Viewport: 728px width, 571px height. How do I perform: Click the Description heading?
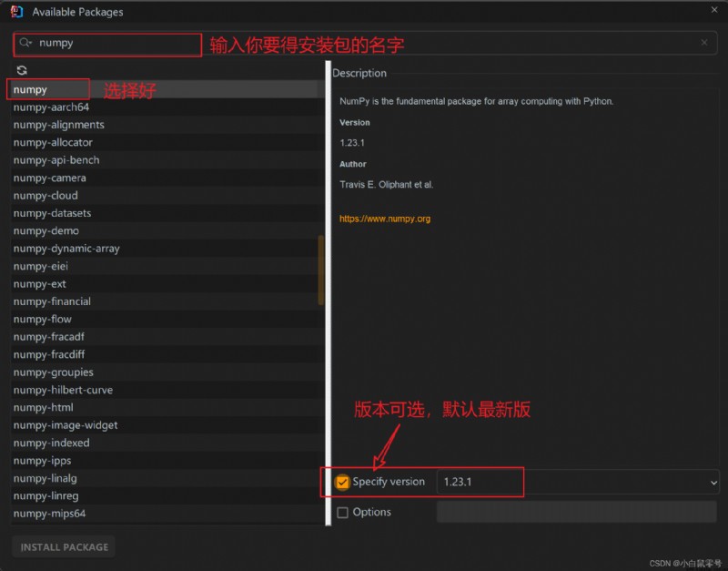359,73
